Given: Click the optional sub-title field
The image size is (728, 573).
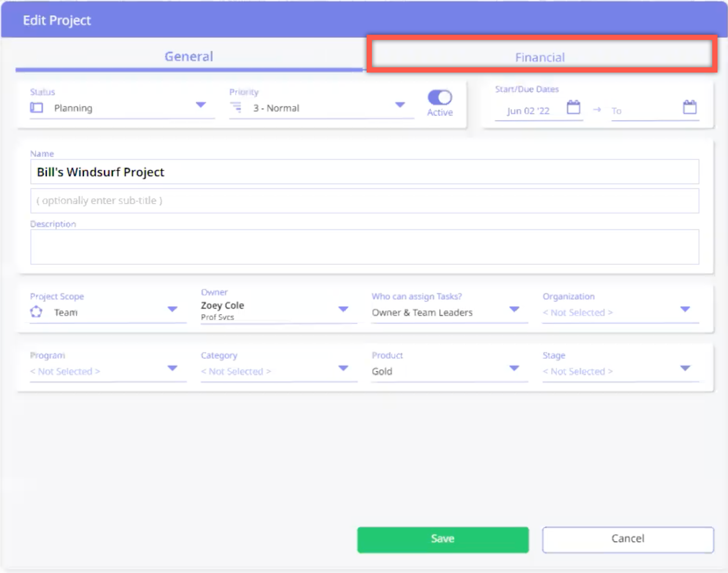Looking at the screenshot, I should point(365,201).
